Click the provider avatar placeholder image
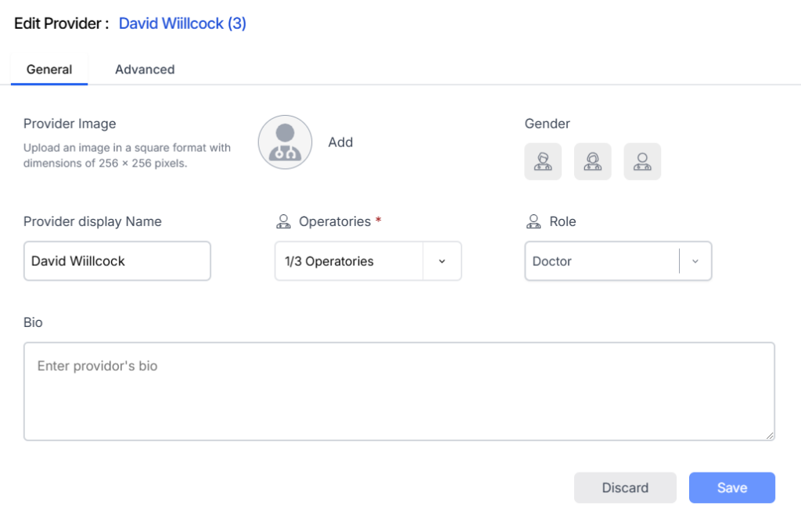801x532 pixels. [285, 142]
